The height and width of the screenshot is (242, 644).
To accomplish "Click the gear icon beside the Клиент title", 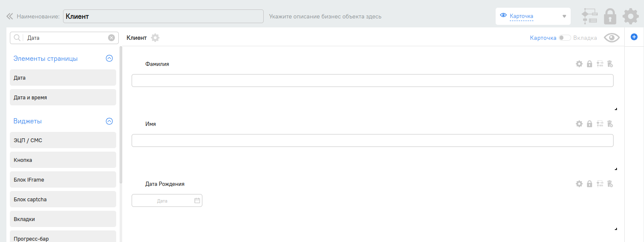I will pyautogui.click(x=155, y=38).
